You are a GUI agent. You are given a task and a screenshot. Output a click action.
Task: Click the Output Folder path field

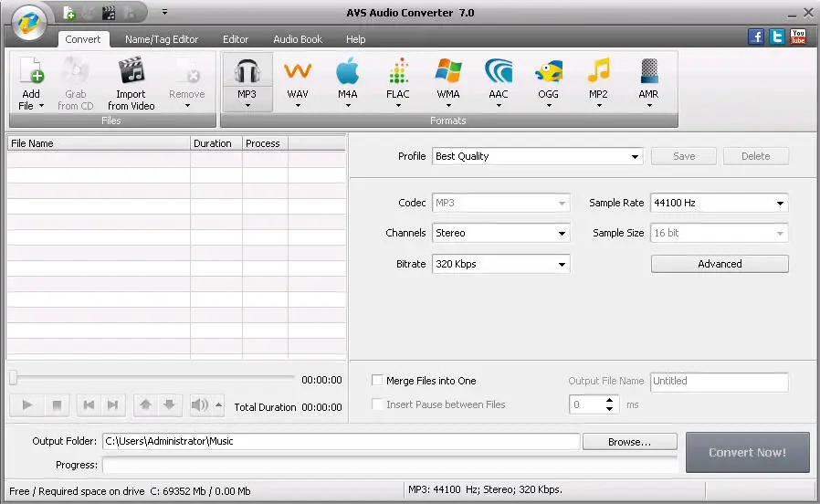point(341,441)
